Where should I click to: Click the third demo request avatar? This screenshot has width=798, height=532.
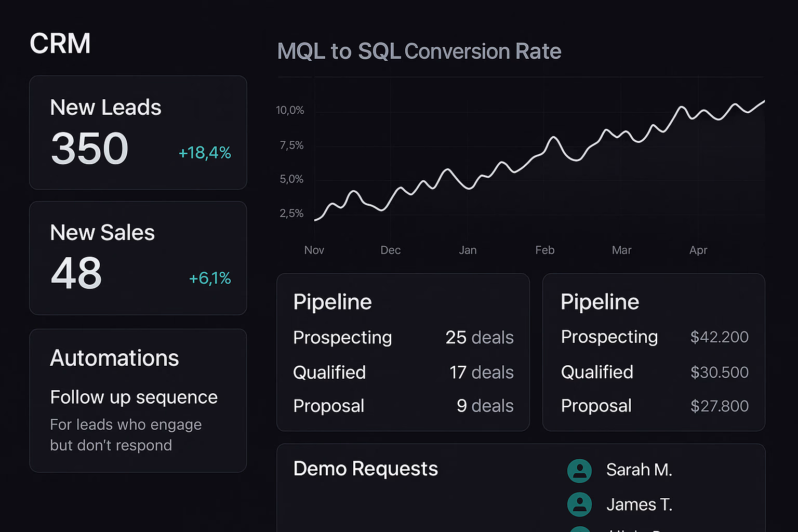579,529
